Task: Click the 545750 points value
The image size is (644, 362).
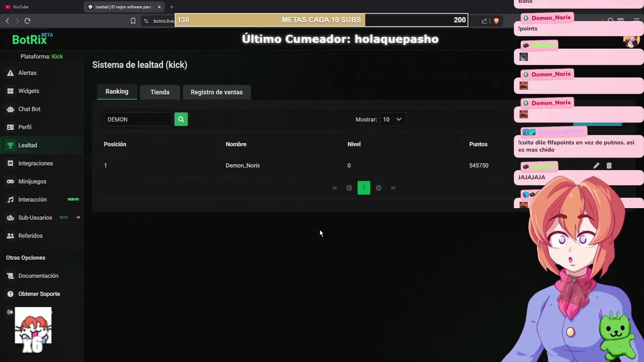Action: (478, 165)
